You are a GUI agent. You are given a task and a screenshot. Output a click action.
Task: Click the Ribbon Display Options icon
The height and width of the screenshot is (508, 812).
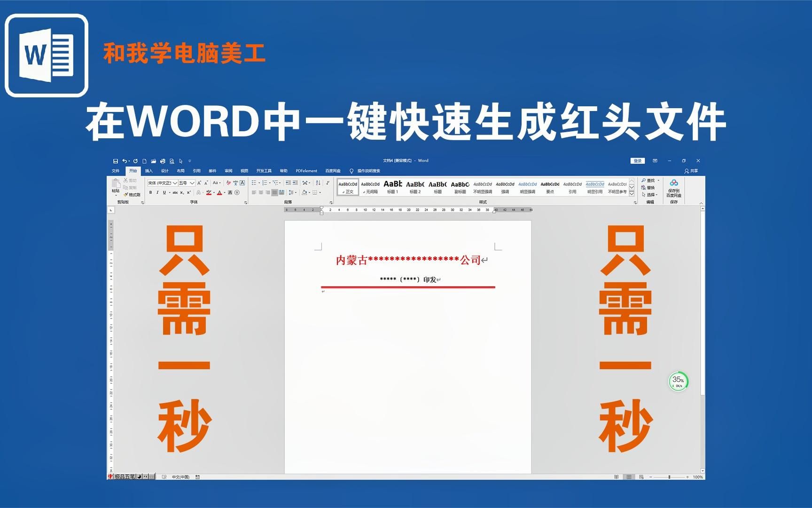(655, 161)
